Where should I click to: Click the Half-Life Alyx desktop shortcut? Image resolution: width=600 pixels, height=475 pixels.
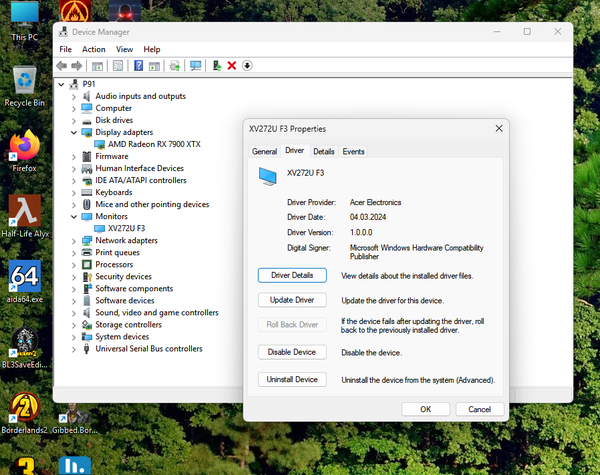[x=24, y=216]
